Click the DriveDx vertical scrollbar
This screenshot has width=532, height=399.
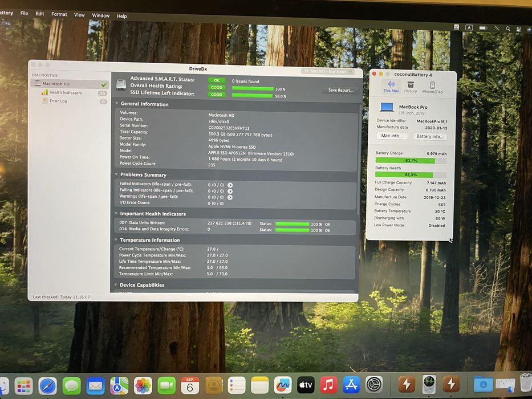(360, 160)
